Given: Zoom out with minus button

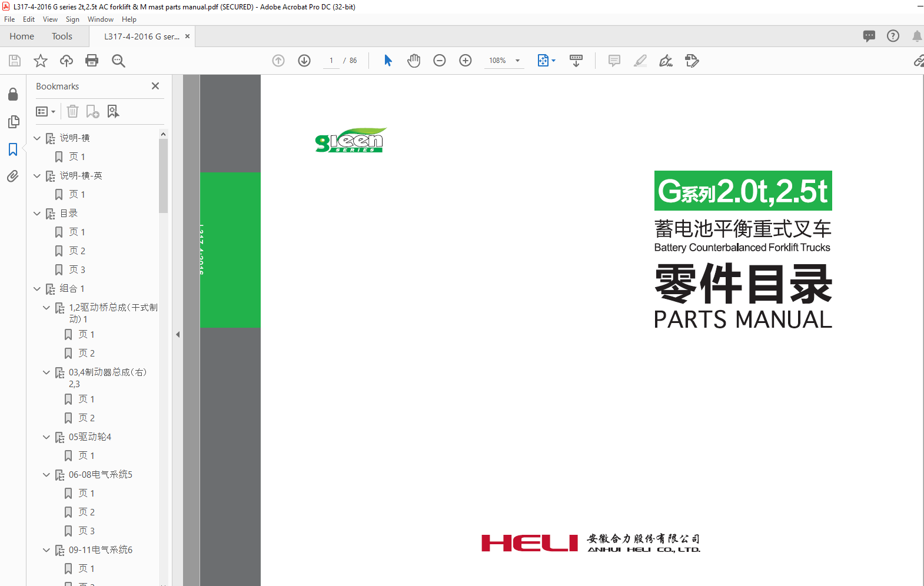Looking at the screenshot, I should click(440, 61).
